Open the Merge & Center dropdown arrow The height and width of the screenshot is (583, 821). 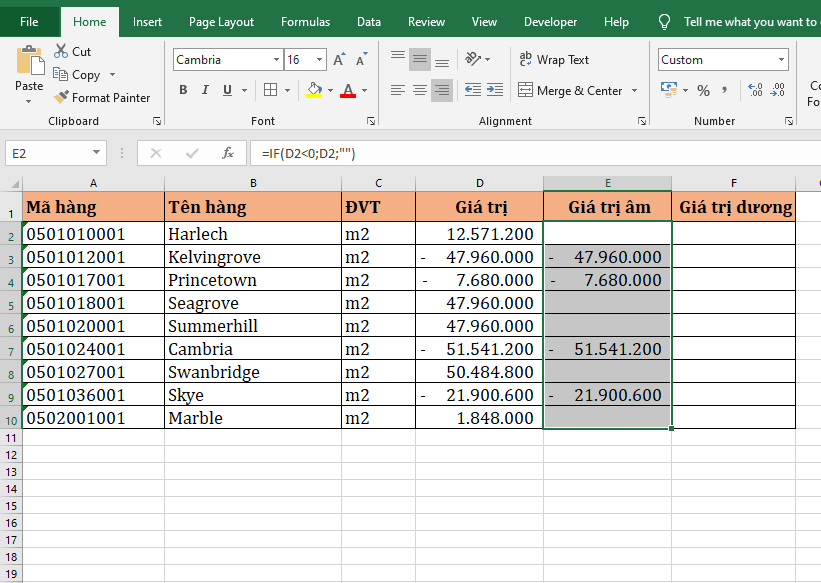coord(632,91)
